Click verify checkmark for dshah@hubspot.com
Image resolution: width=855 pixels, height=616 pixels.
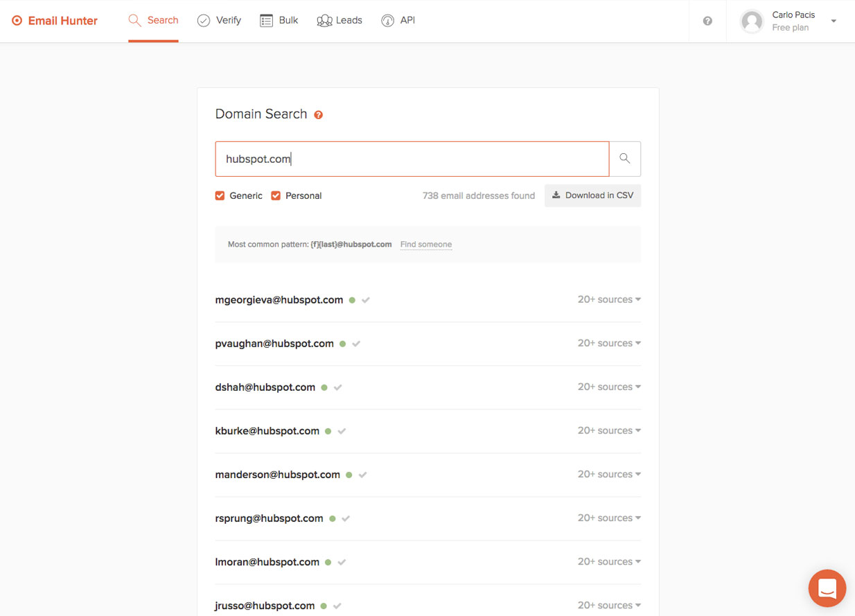[x=338, y=387]
